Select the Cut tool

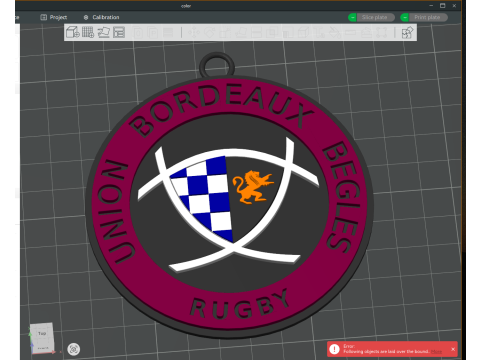(x=256, y=32)
